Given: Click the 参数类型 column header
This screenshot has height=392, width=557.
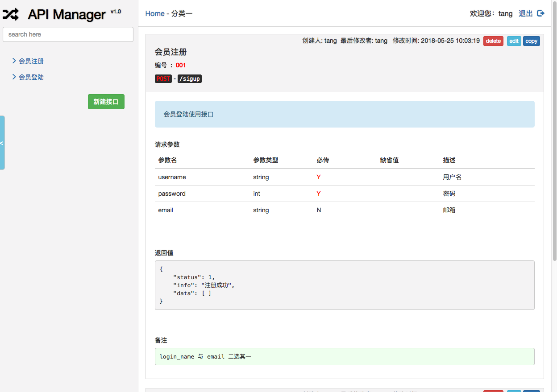Looking at the screenshot, I should pos(266,160).
